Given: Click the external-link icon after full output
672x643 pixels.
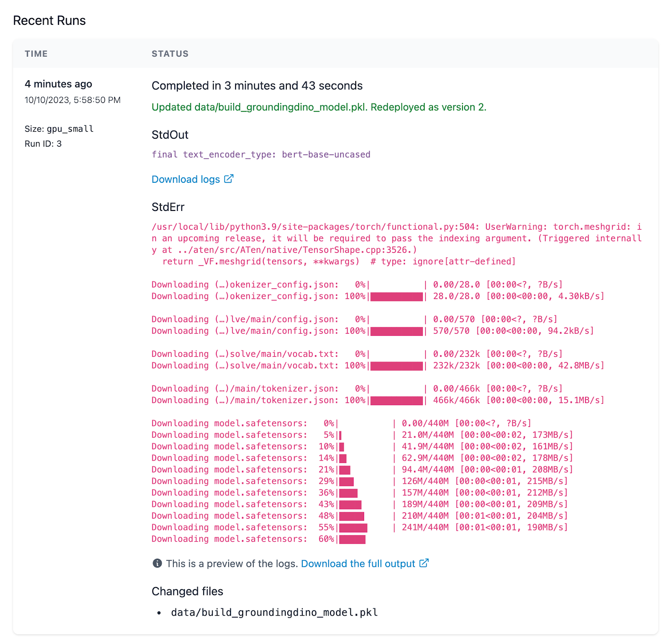Looking at the screenshot, I should click(424, 563).
